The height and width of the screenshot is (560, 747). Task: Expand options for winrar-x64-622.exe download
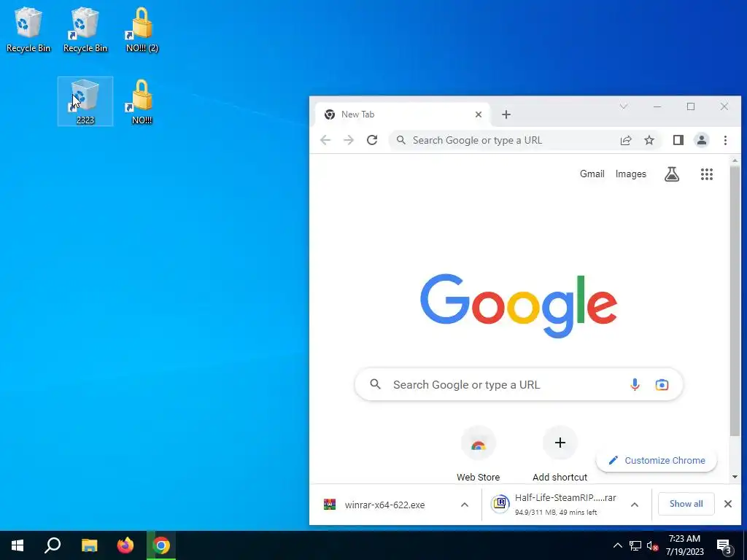pyautogui.click(x=465, y=505)
